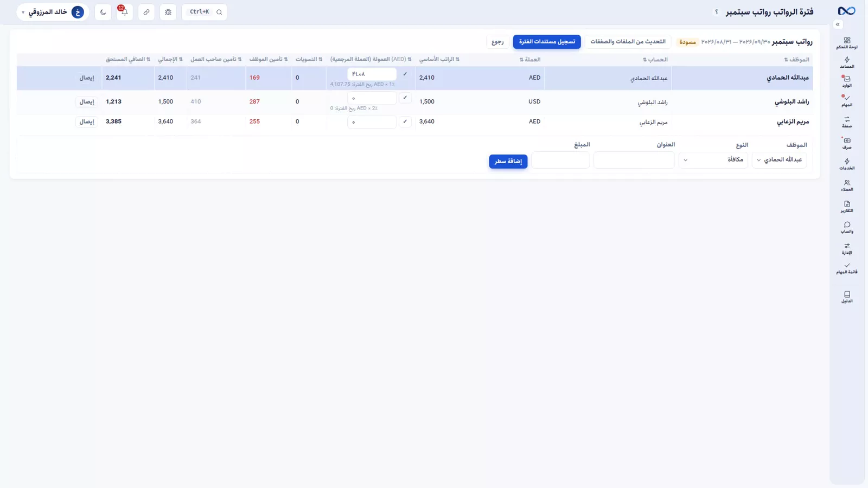This screenshot has height=488, width=868.
Task: Open إيصال receipt for راشد البلوشي
Action: (87, 101)
